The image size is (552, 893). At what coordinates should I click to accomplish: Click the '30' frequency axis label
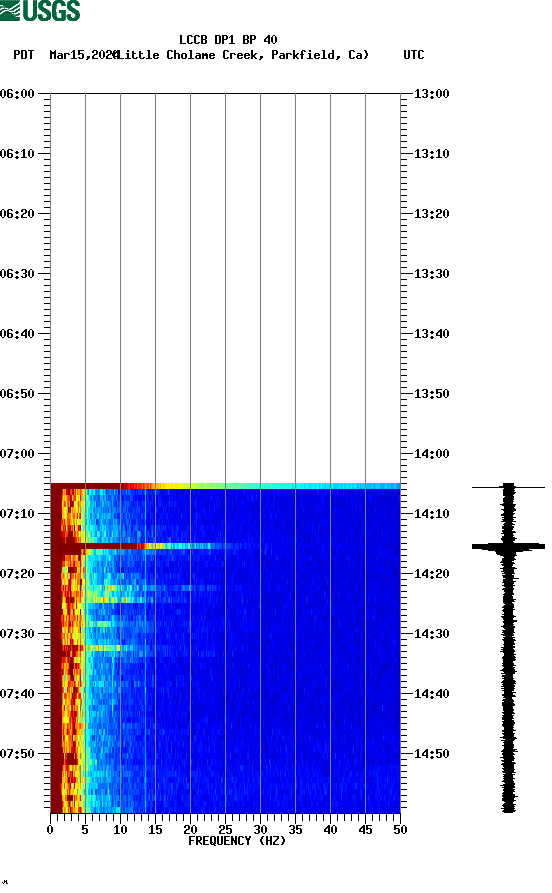(x=260, y=830)
